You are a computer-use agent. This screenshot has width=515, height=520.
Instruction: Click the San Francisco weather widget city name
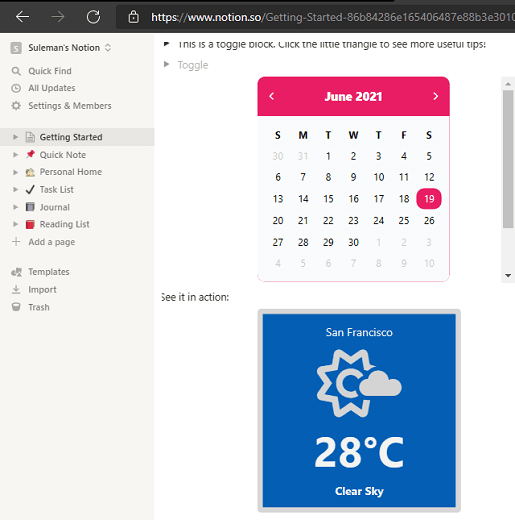point(359,332)
